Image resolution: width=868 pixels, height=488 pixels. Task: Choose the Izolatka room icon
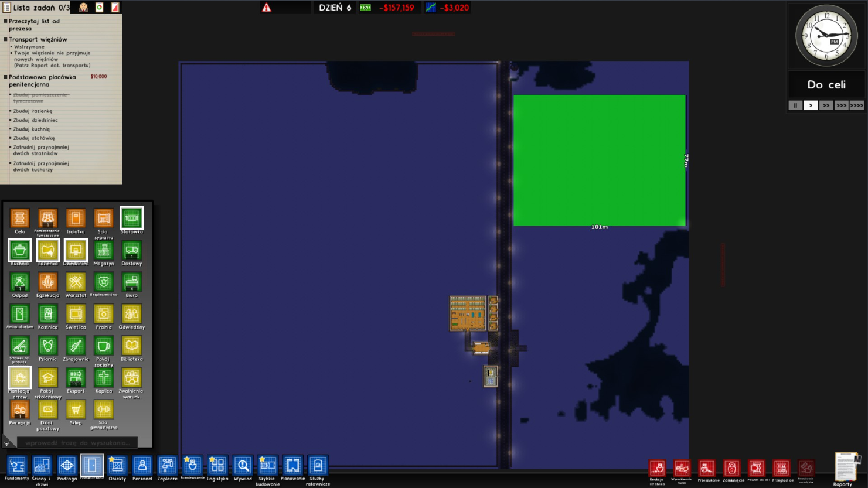pos(76,219)
